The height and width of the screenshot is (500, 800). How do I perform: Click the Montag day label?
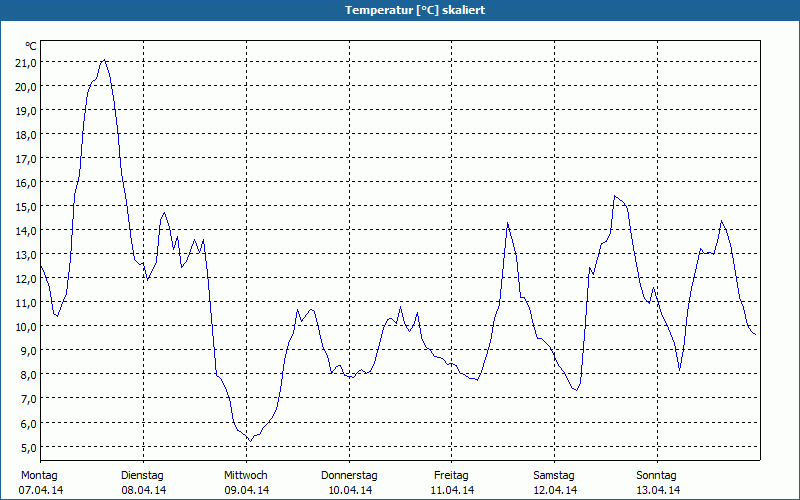[39, 476]
